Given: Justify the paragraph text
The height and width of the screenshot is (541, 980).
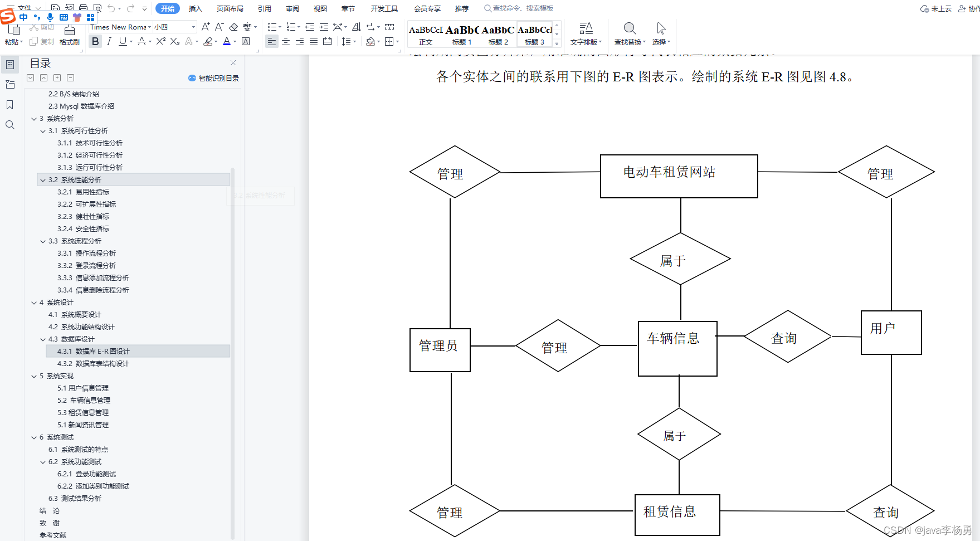Looking at the screenshot, I should [x=314, y=41].
